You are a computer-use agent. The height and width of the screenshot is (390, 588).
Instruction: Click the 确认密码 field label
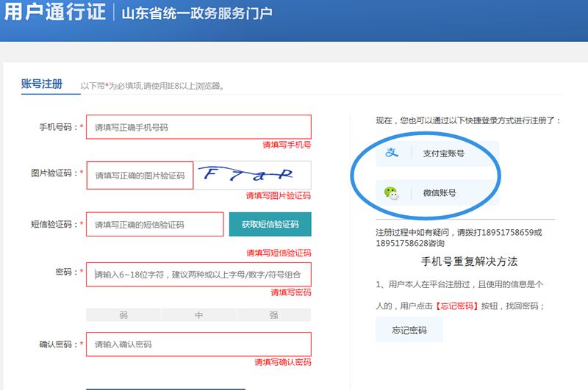tap(58, 344)
